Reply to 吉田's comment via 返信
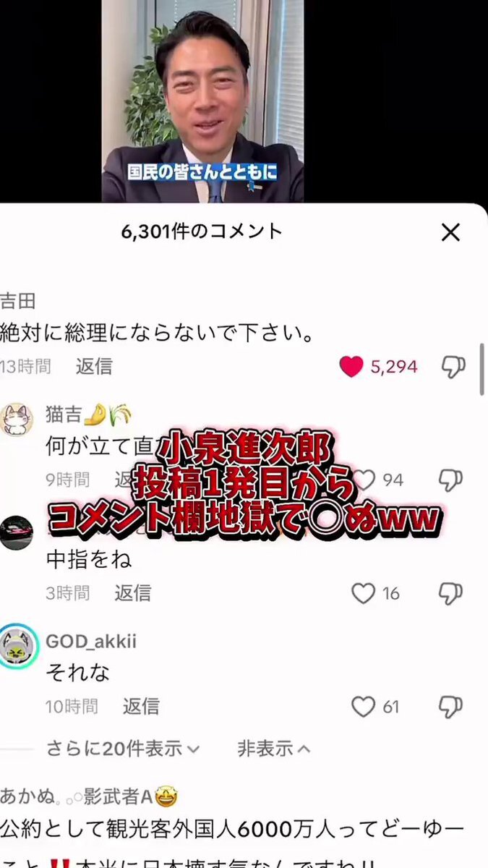Screen dimensions: 488x868 [94, 366]
